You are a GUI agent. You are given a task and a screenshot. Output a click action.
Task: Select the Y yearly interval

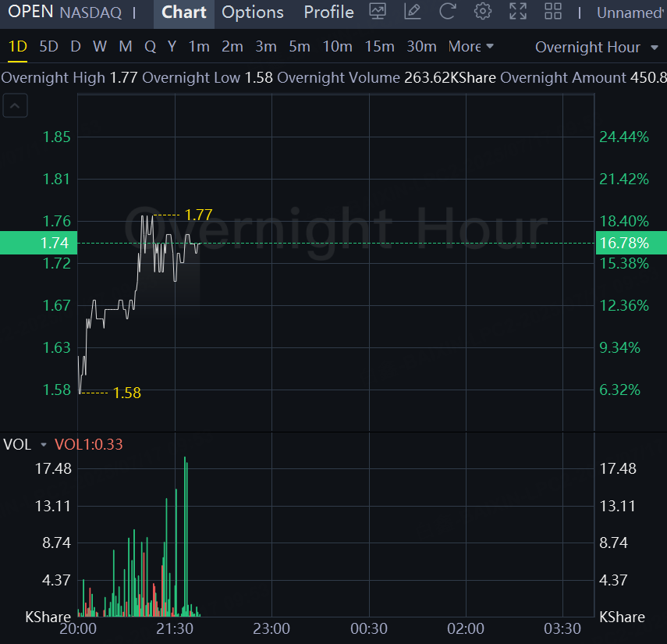point(172,46)
